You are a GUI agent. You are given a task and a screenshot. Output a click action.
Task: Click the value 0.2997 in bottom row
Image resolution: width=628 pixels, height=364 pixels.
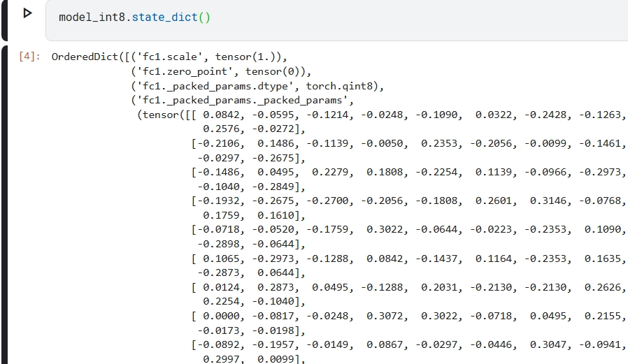pyautogui.click(x=222, y=359)
